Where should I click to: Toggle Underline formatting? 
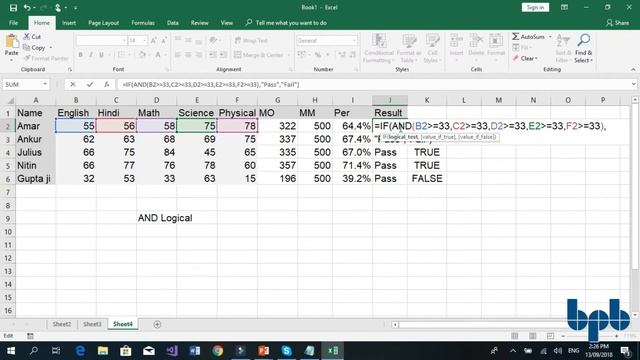click(101, 55)
